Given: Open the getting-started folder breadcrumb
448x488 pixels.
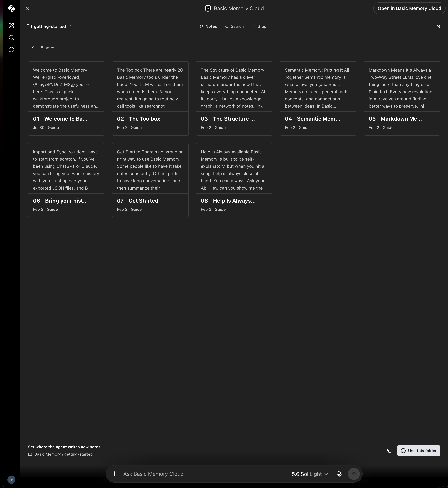Looking at the screenshot, I should [x=46, y=26].
